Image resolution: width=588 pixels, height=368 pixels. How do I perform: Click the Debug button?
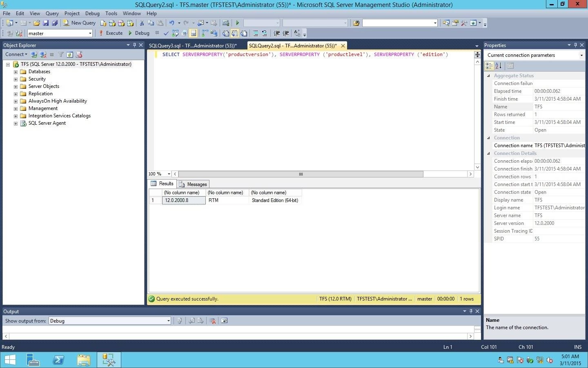(x=139, y=33)
